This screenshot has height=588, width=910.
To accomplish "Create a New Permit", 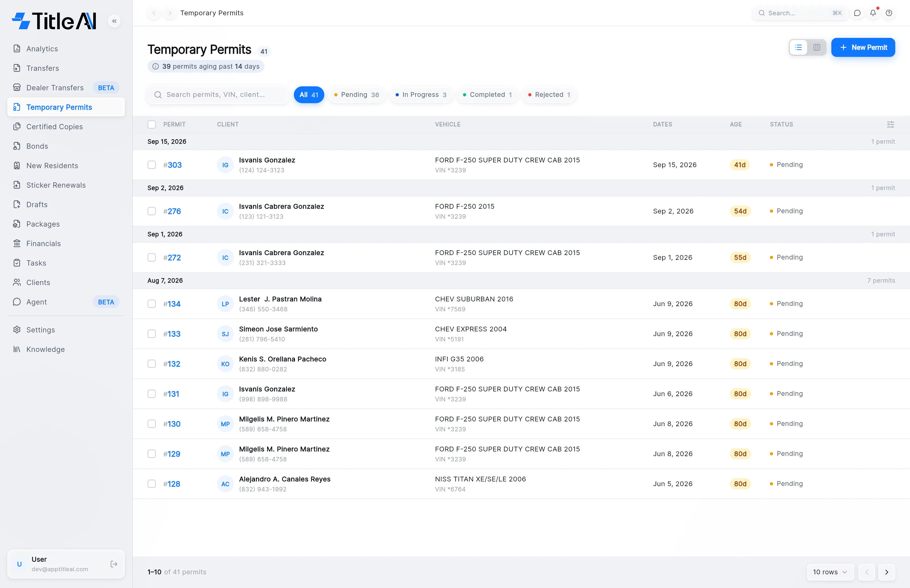I will (863, 47).
